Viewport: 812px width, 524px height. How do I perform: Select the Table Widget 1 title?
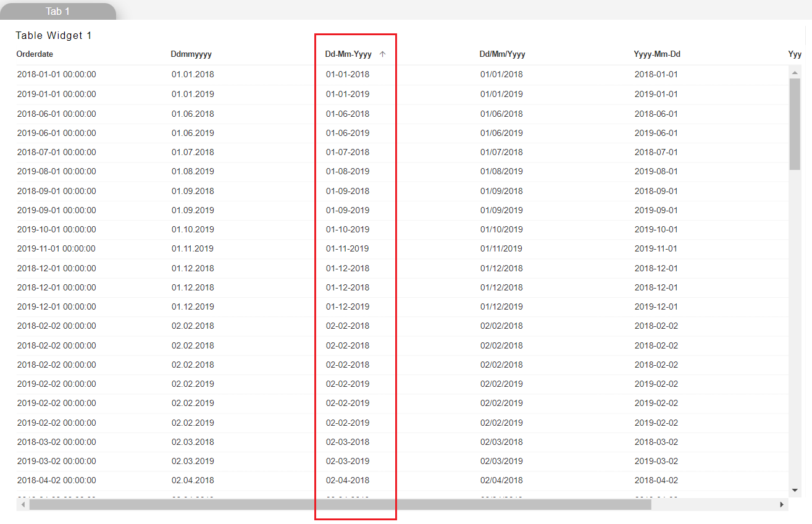tap(54, 36)
